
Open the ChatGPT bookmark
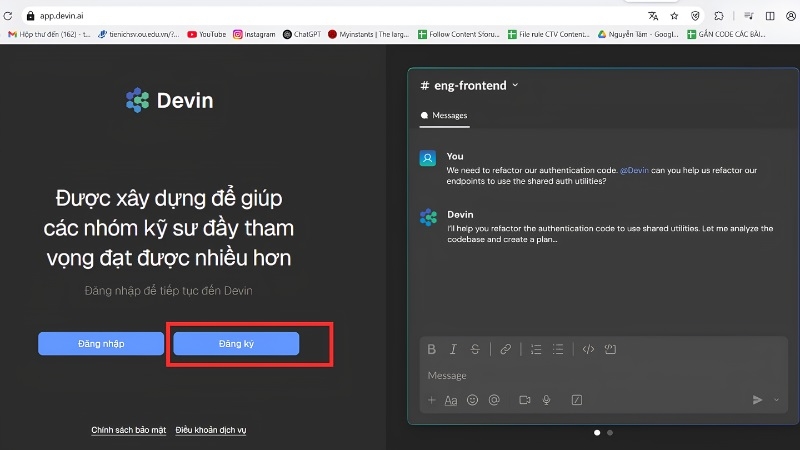[302, 34]
